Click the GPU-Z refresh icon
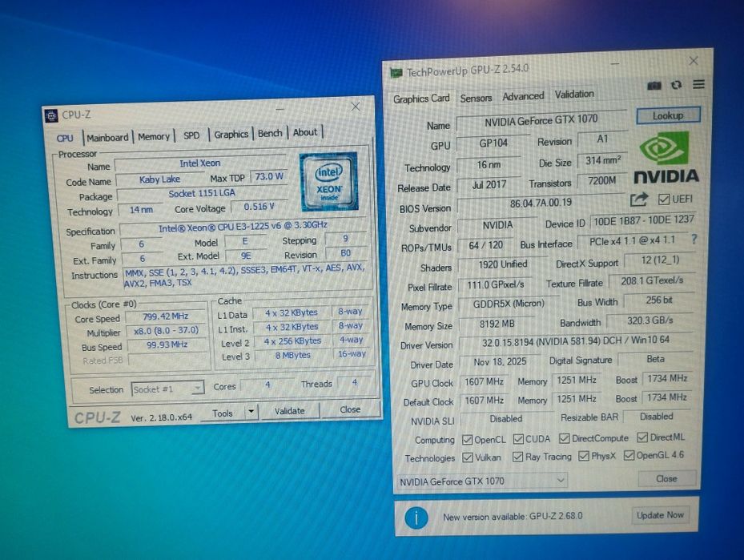The image size is (744, 560). [x=676, y=85]
